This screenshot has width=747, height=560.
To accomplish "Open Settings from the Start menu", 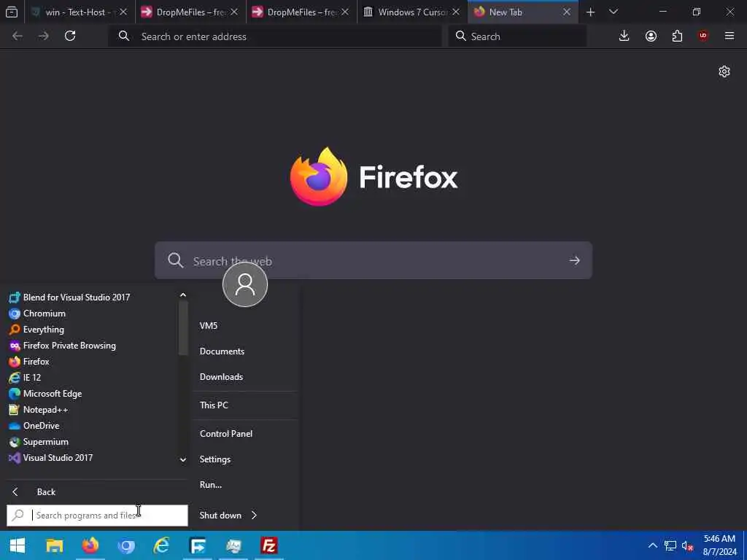I will click(215, 459).
